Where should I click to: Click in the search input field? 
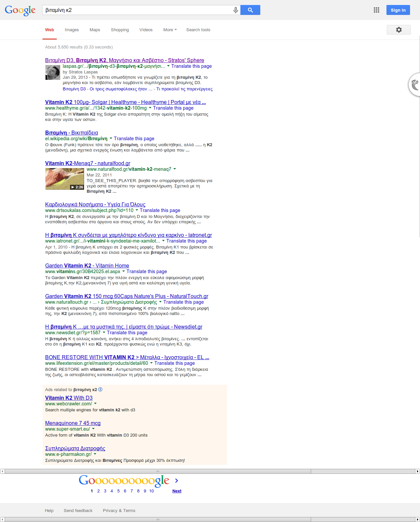pyautogui.click(x=138, y=10)
